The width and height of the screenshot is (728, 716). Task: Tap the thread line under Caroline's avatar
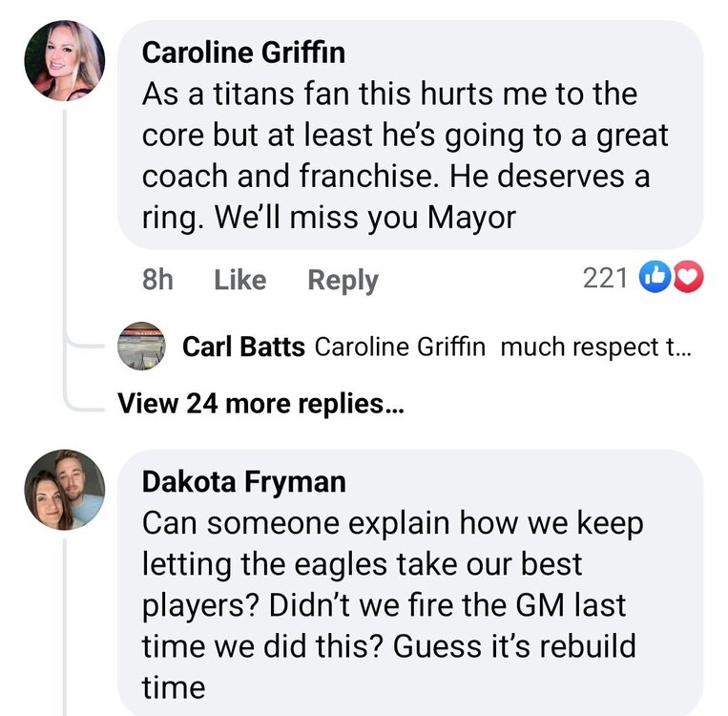click(65, 239)
